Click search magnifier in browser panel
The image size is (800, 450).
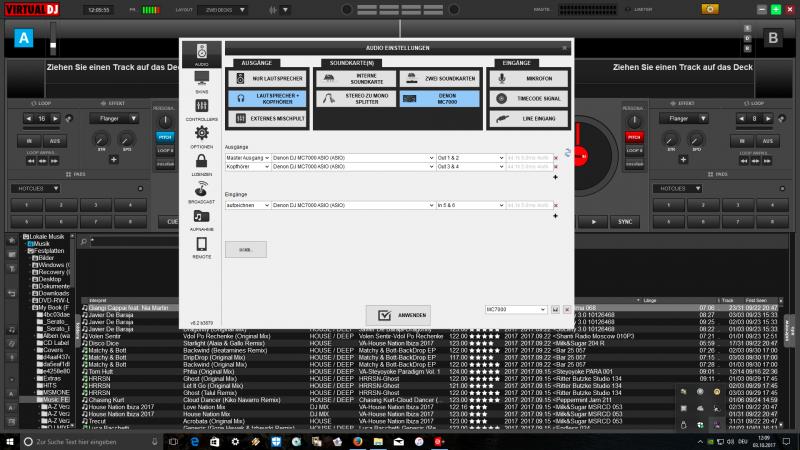(84, 241)
